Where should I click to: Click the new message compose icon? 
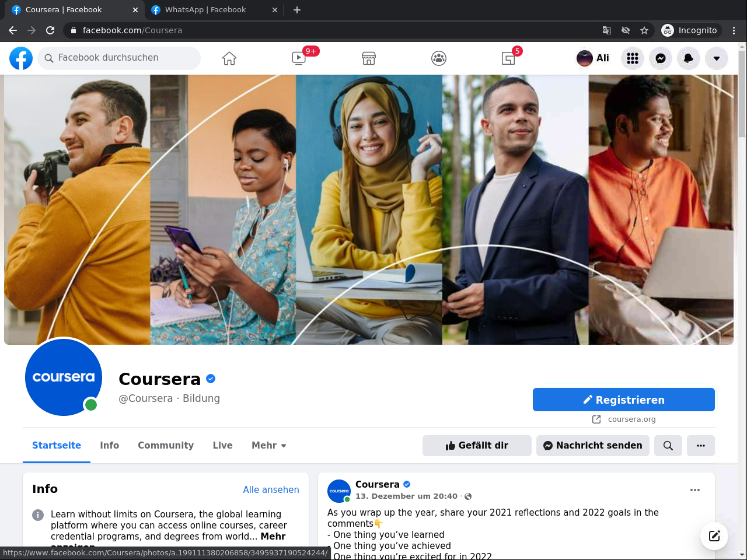coord(714,536)
